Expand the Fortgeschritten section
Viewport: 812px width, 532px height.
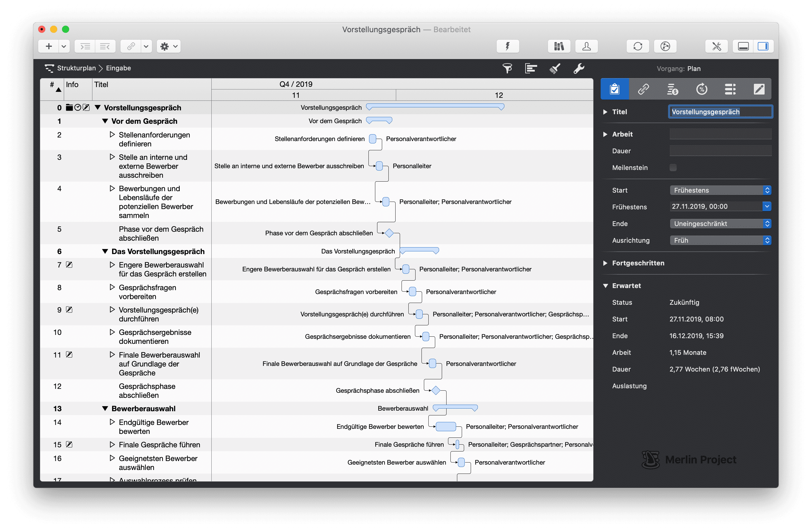point(605,263)
